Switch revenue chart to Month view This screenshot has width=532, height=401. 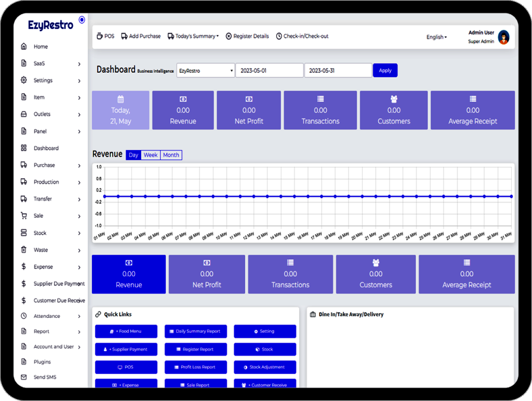point(171,155)
